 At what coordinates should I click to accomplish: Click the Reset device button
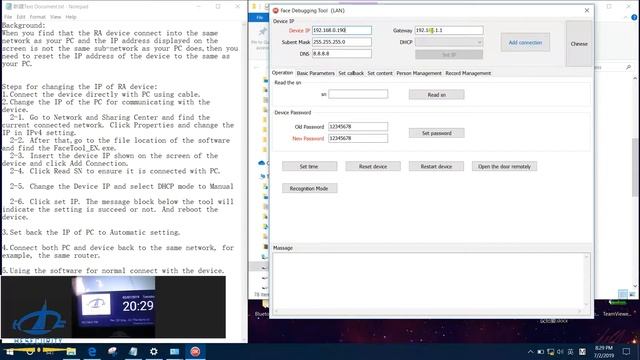pyautogui.click(x=373, y=167)
